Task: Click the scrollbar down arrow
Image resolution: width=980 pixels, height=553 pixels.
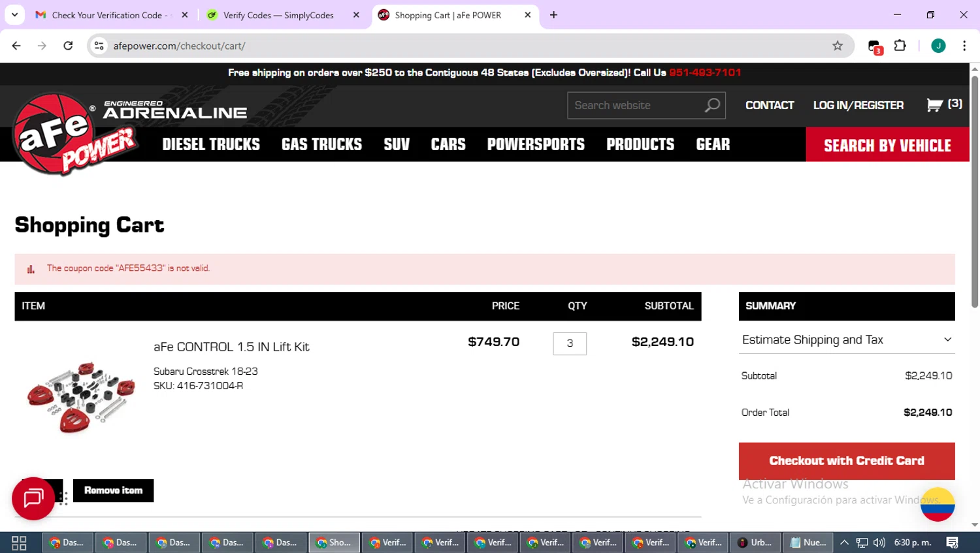Action: [x=975, y=525]
